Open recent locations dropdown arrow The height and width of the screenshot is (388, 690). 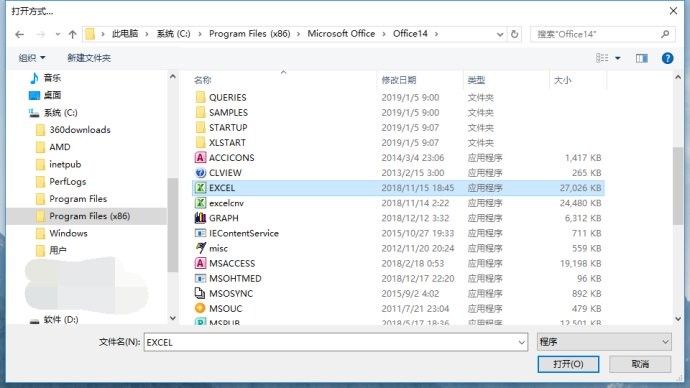coord(58,34)
